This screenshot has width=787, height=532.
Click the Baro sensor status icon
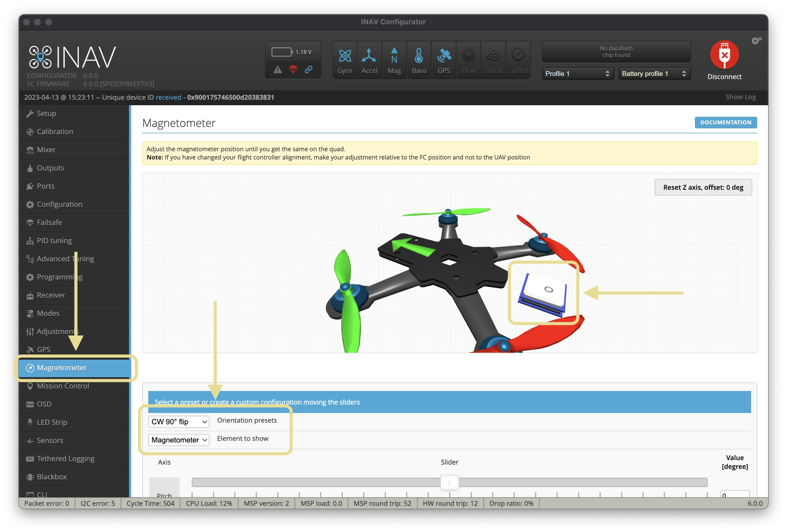click(419, 61)
